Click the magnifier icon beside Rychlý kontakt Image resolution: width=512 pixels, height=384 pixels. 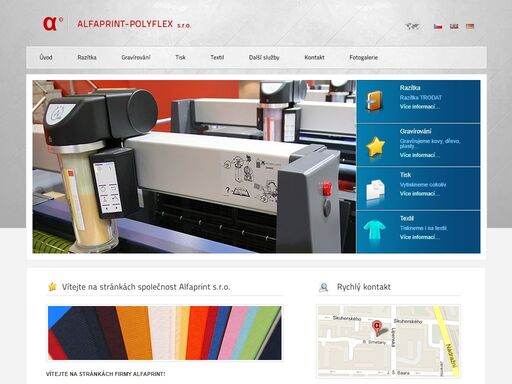point(323,287)
